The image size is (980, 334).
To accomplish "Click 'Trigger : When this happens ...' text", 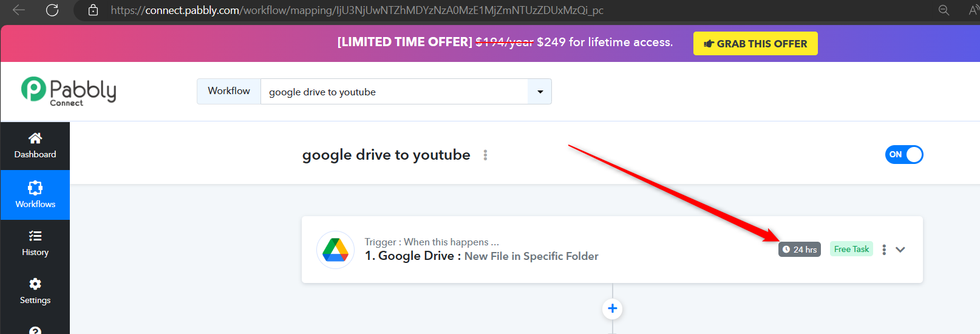I will click(x=432, y=242).
